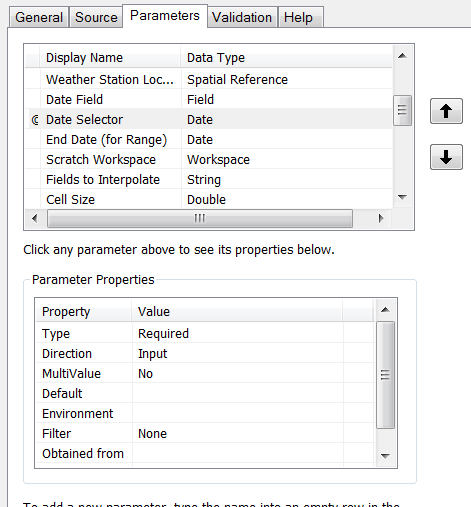The width and height of the screenshot is (471, 507).
Task: Click parameter list scroll up arrow
Action: pyautogui.click(x=402, y=56)
